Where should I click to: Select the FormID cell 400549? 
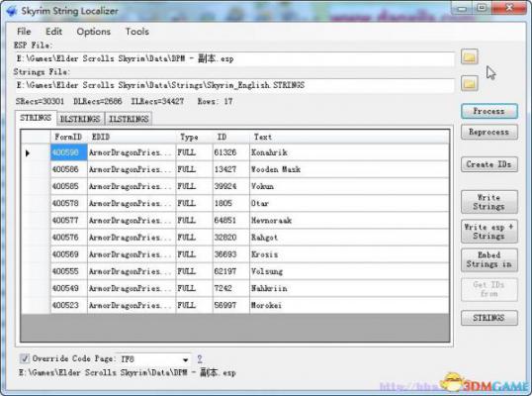69,288
